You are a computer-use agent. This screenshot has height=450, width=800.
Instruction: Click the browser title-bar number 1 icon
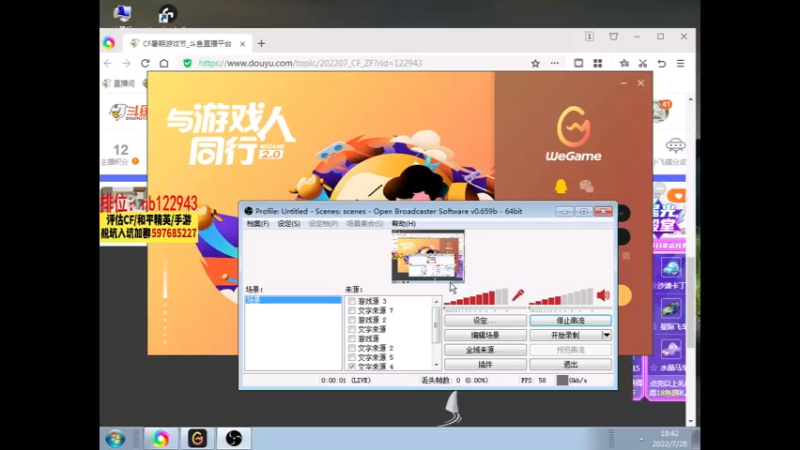click(x=589, y=37)
